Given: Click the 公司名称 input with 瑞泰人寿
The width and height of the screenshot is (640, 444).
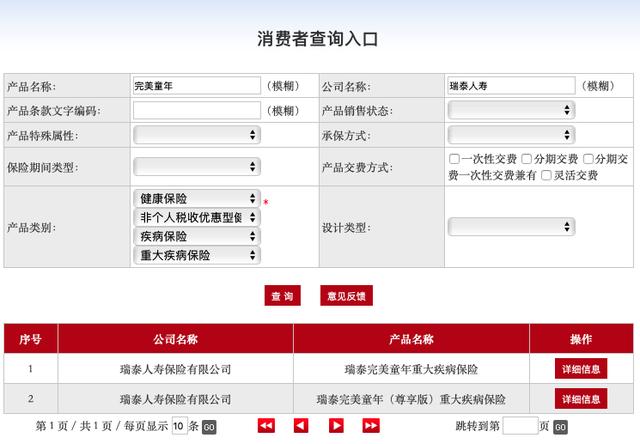Looking at the screenshot, I should [x=511, y=86].
